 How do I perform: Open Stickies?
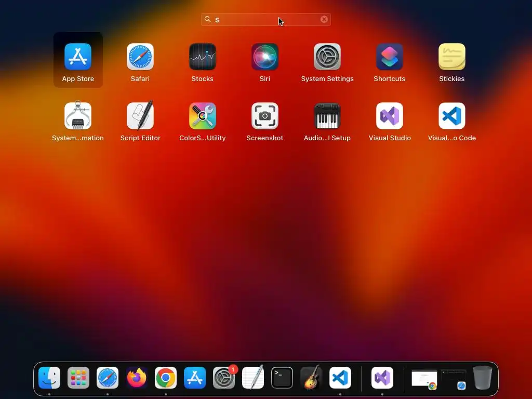(452, 57)
